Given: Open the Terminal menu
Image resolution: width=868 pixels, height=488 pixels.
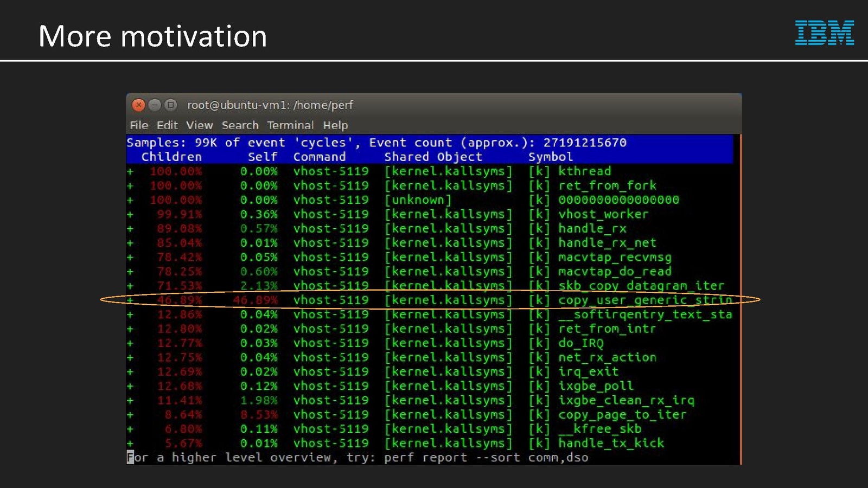Looking at the screenshot, I should 290,125.
